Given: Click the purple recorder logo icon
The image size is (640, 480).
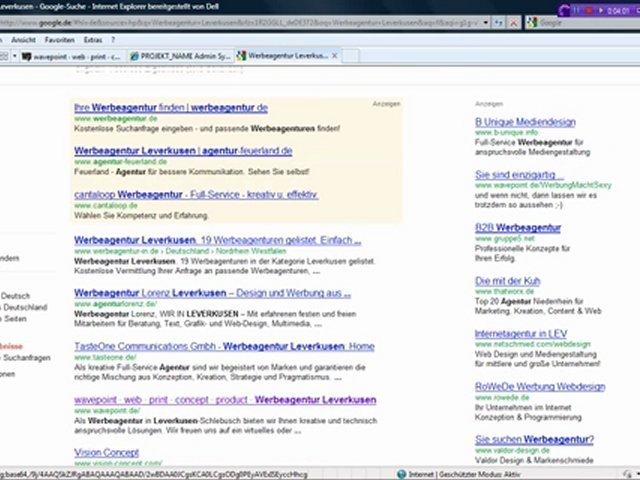Looking at the screenshot, I should coord(564,11).
